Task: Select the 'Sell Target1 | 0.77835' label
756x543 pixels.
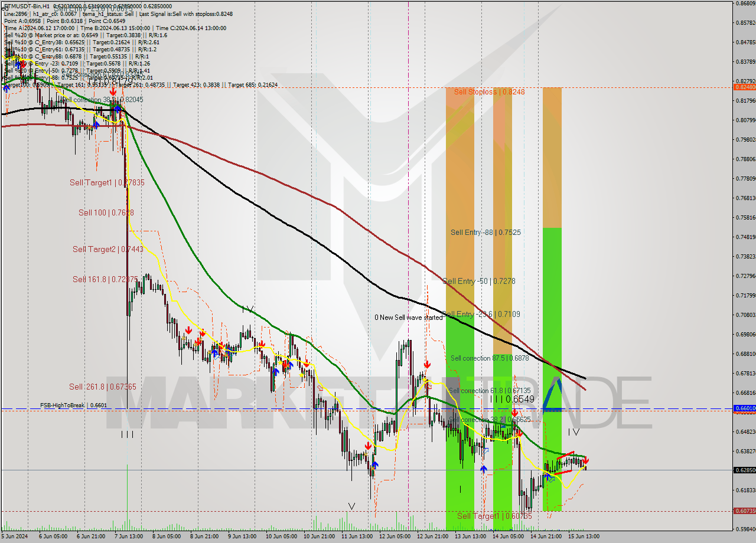Action: [x=107, y=183]
